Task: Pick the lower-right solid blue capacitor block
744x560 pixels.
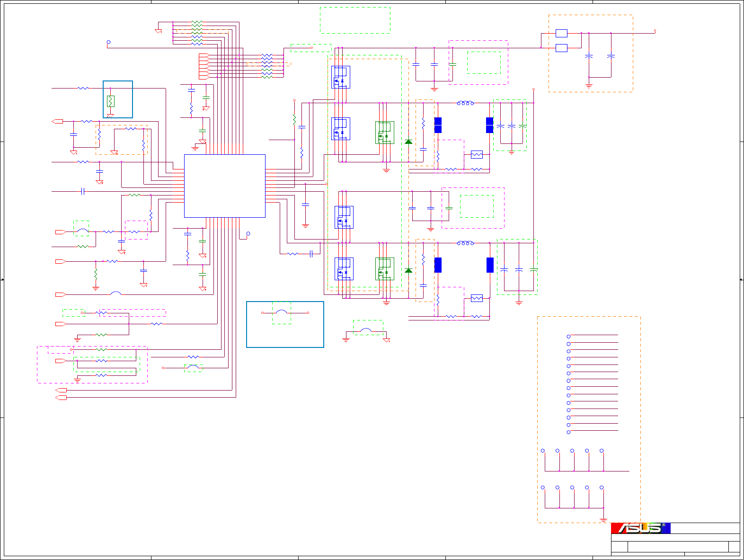Action: (490, 265)
